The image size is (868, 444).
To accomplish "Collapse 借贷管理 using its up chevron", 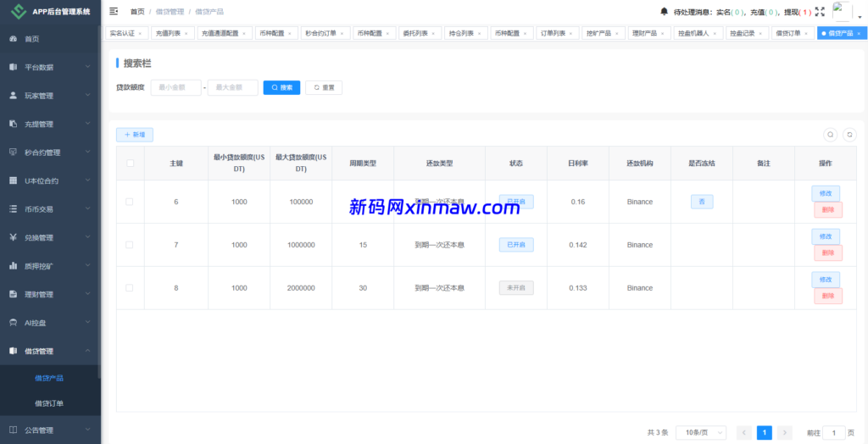I will (87, 351).
